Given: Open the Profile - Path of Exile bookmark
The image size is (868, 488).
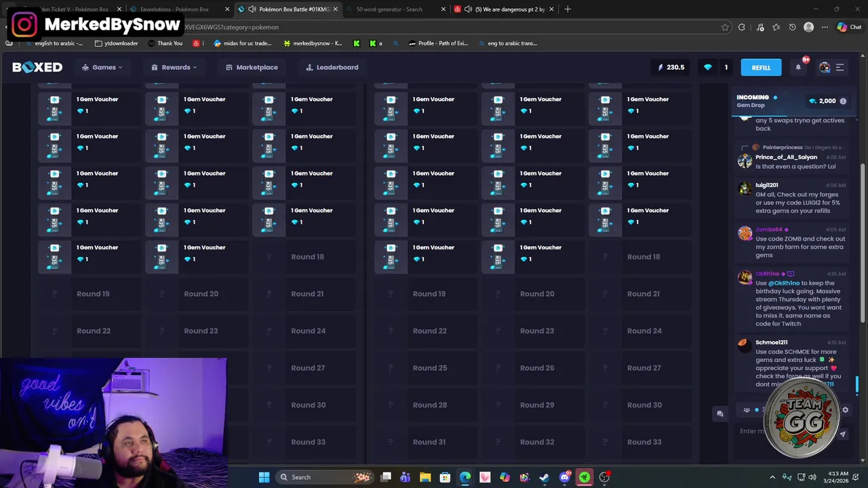Looking at the screenshot, I should (438, 43).
